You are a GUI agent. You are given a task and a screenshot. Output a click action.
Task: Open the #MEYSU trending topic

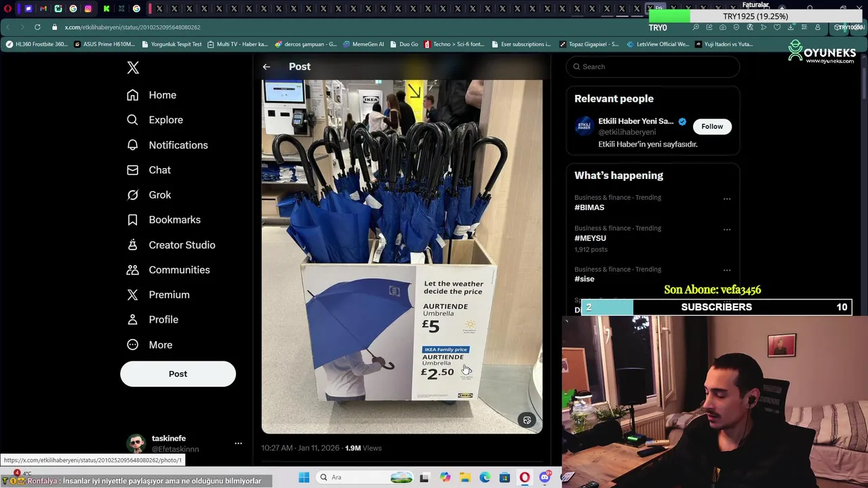tap(590, 239)
